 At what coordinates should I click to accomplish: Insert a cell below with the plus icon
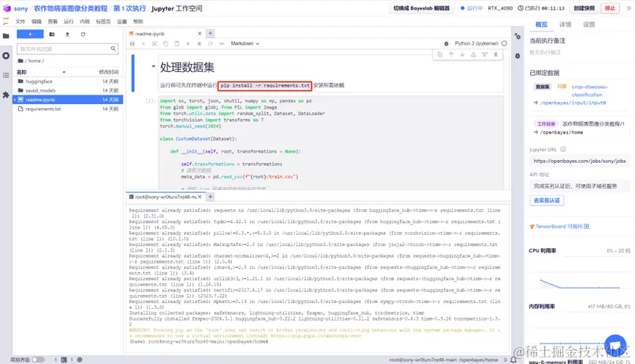(x=143, y=43)
